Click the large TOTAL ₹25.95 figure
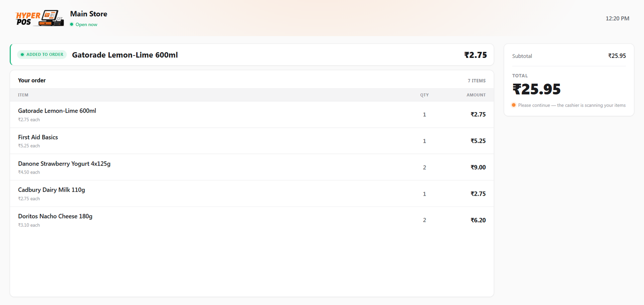 point(536,89)
